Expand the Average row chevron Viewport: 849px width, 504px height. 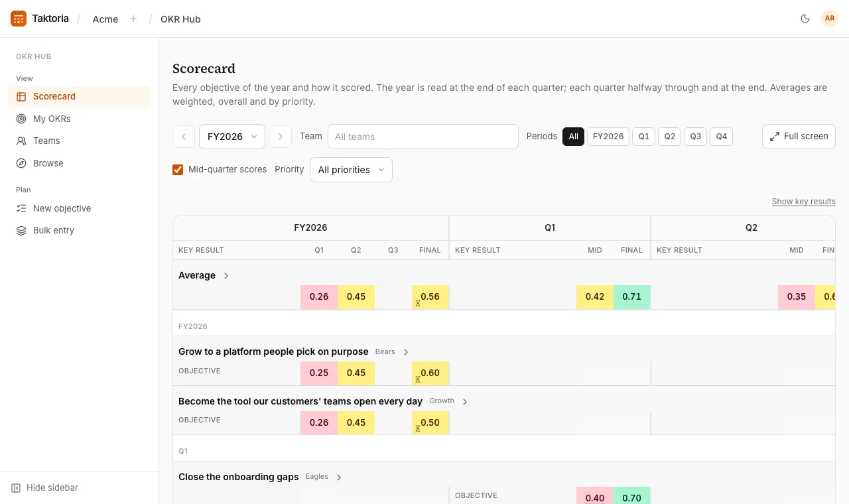(x=226, y=275)
